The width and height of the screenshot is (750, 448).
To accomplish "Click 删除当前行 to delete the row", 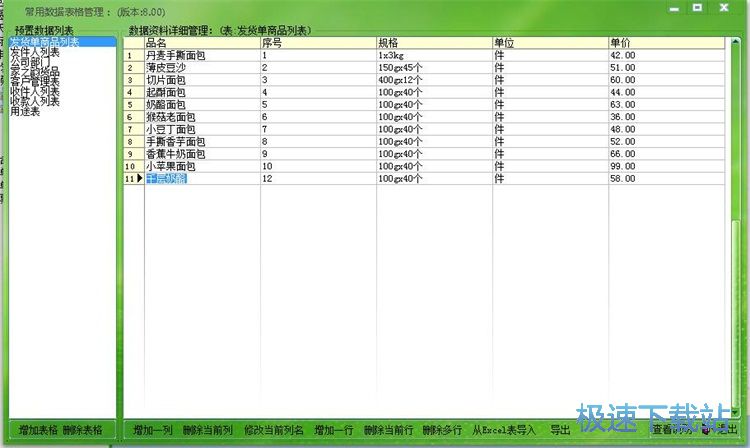I will pos(388,430).
